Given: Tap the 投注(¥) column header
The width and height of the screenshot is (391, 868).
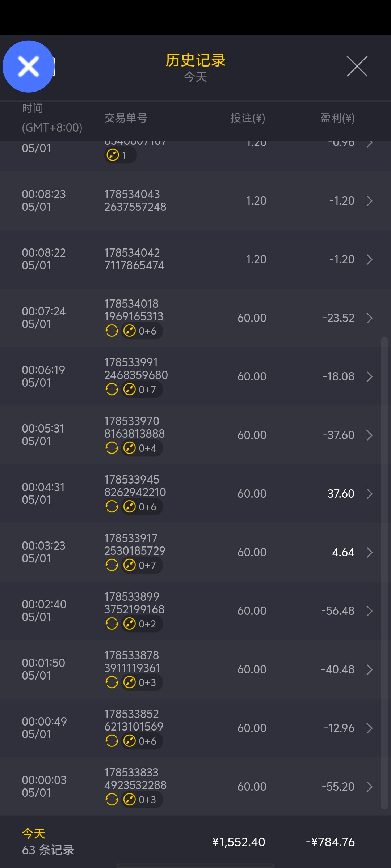Looking at the screenshot, I should (248, 118).
